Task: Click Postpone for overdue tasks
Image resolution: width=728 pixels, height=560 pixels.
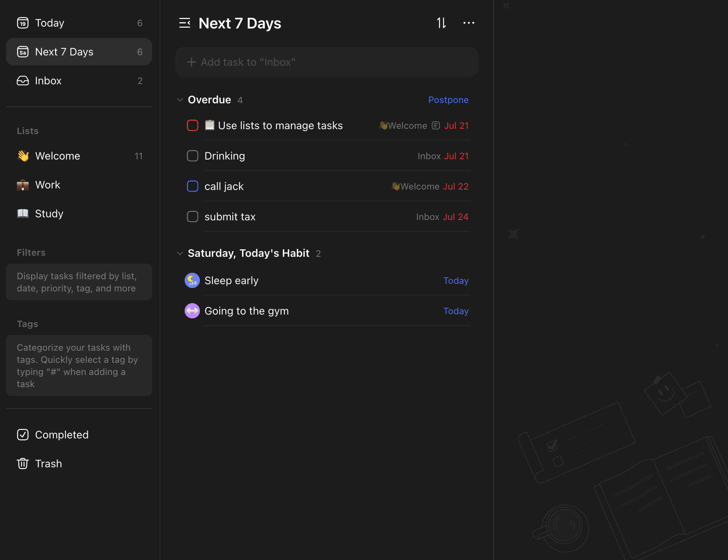Action: [x=448, y=100]
